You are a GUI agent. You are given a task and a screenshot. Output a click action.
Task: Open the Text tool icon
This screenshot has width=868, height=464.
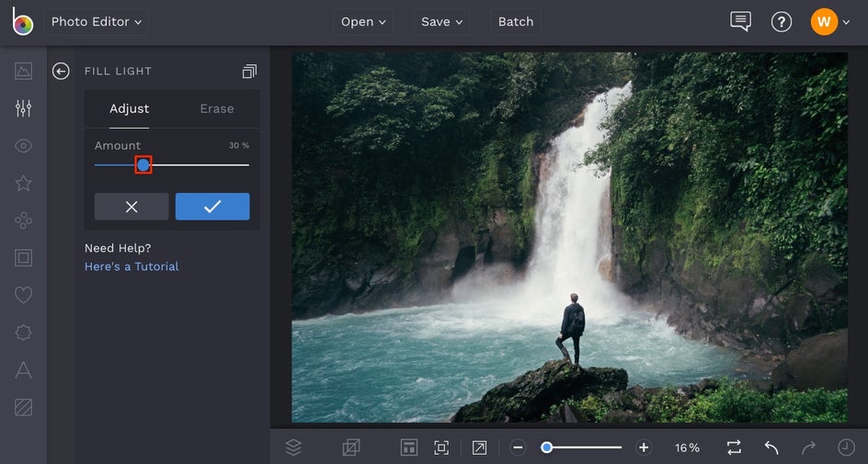point(23,370)
